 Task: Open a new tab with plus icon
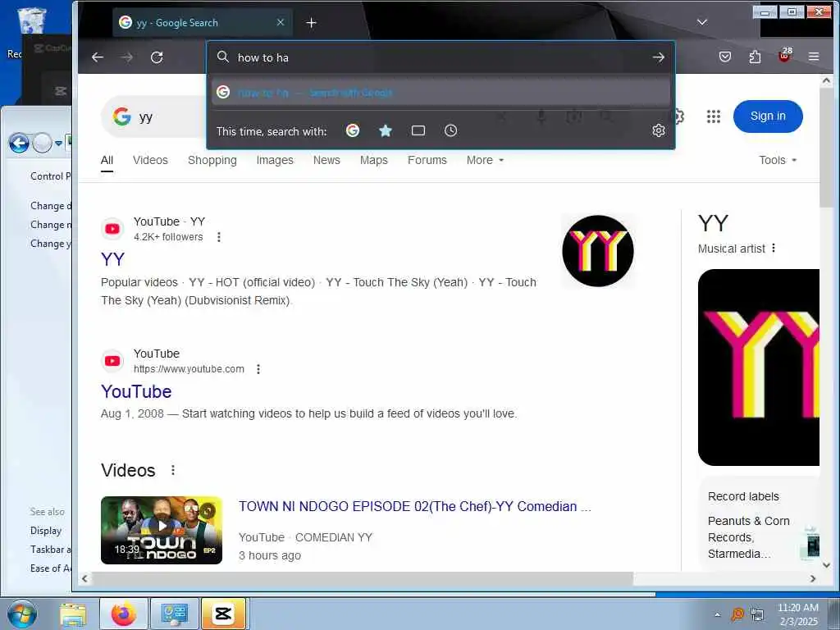pos(311,22)
